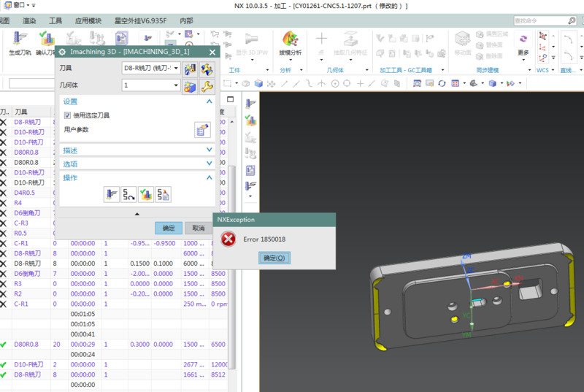
Task: Click the 点 point creation icon
Action: coord(321,39)
